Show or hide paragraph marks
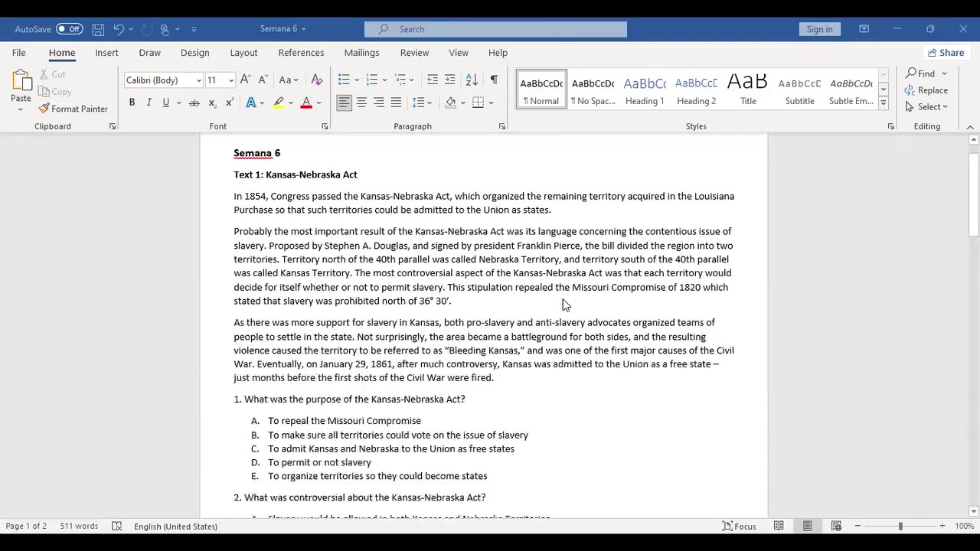The image size is (980, 551). tap(494, 80)
